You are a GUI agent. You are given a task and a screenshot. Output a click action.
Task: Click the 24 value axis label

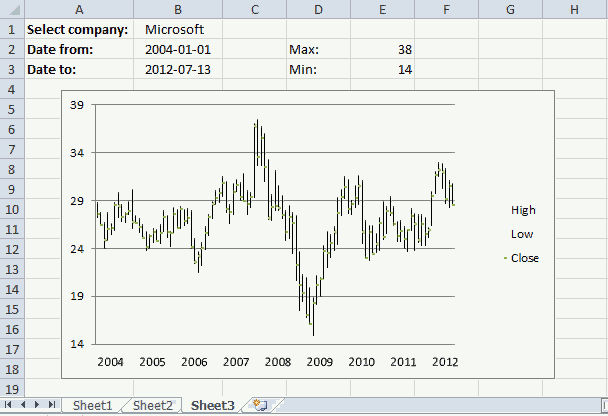[77, 249]
